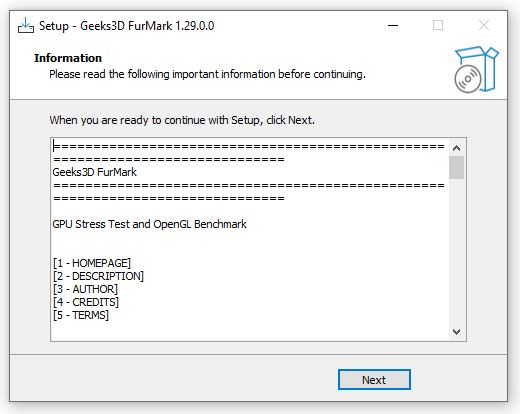
Task: Click the Geeks3D FurMark line in readme text
Action: [x=95, y=172]
